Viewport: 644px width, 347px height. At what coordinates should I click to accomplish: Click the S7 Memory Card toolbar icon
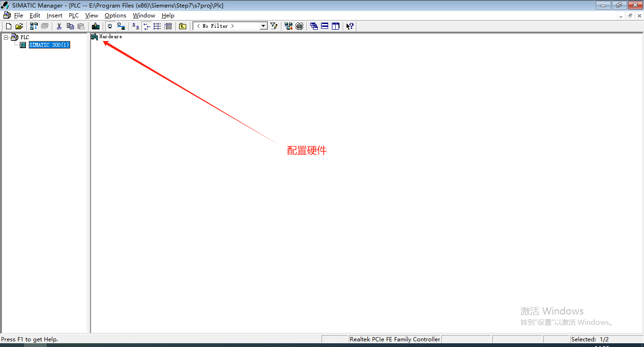45,26
